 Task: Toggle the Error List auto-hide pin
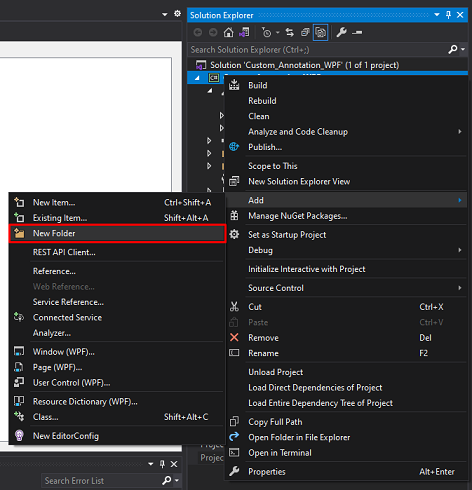162,464
